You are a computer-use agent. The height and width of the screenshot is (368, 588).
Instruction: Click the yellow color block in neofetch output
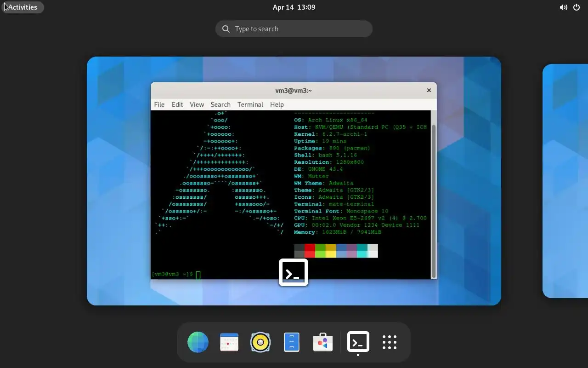pos(331,251)
